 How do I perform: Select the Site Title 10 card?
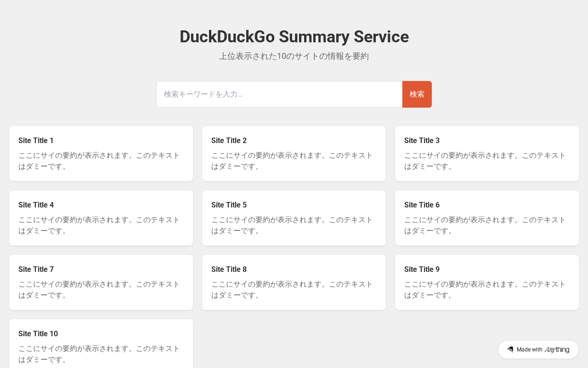point(101,344)
